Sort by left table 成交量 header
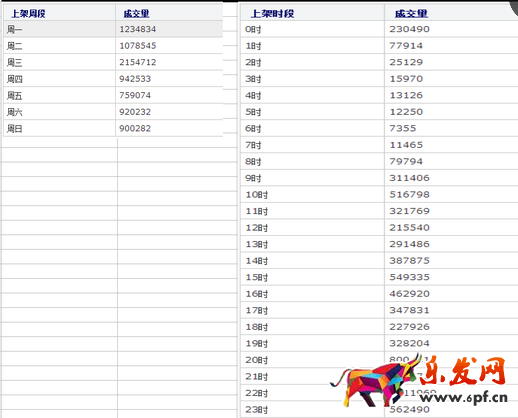The width and height of the screenshot is (518, 418). coord(136,14)
